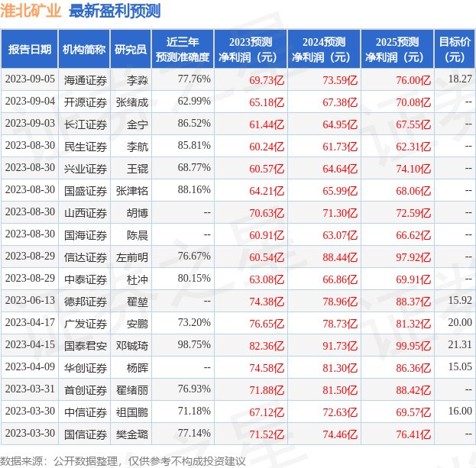Click target price 15.92
The height and width of the screenshot is (468, 476).
click(x=460, y=300)
